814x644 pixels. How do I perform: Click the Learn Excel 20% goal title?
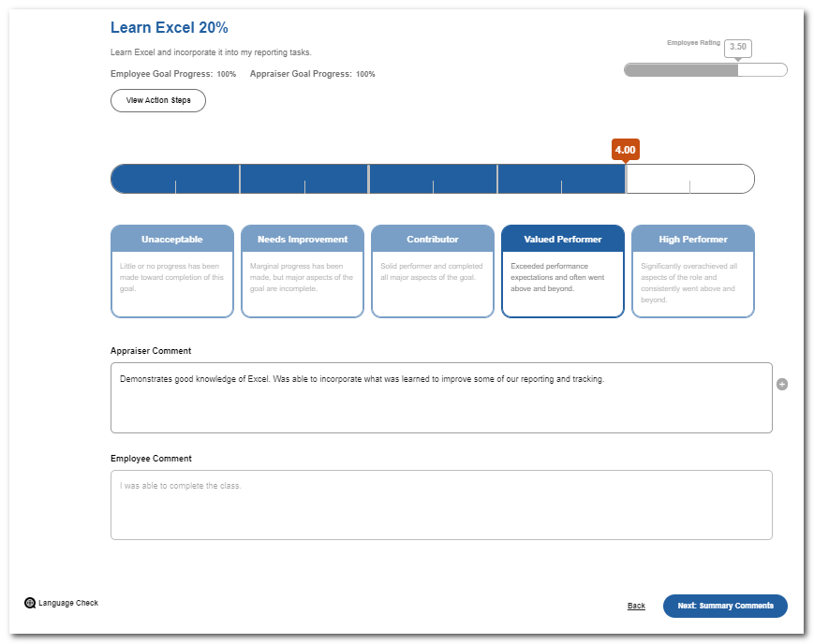click(x=169, y=27)
